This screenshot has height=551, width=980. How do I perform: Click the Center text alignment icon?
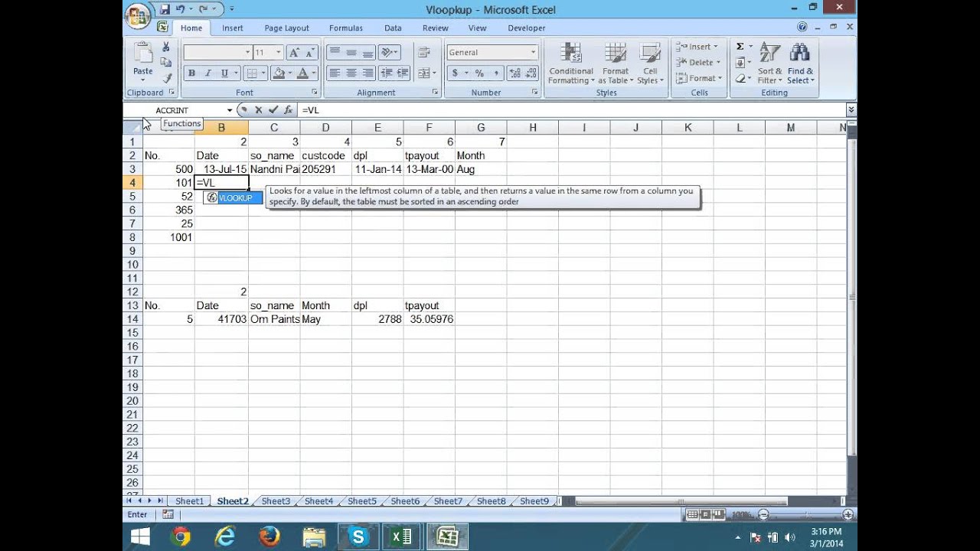(351, 73)
